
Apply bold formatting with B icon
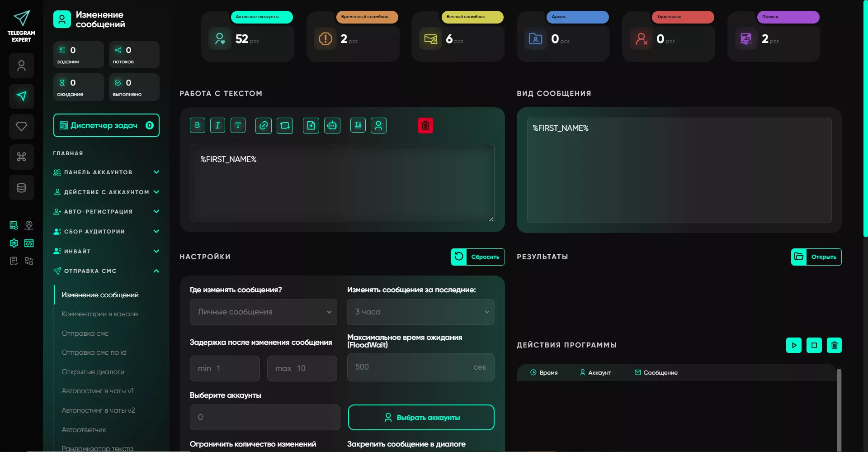point(198,125)
